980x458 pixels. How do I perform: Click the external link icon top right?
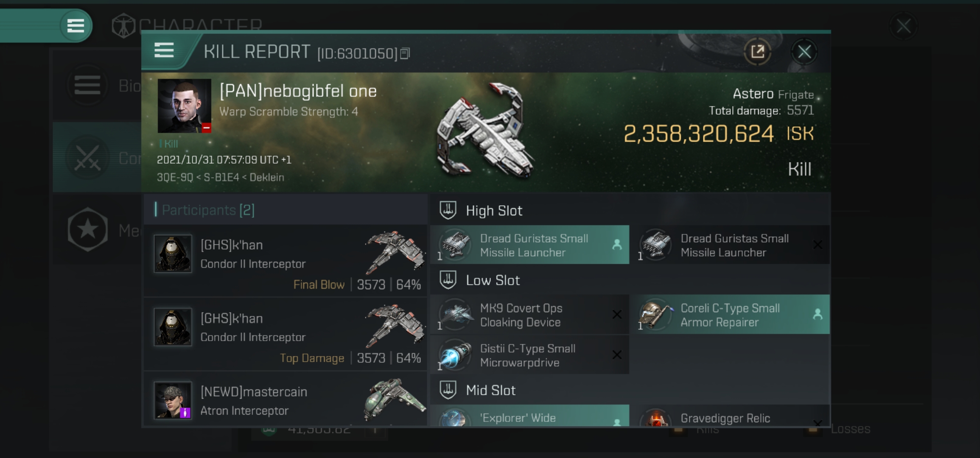coord(758,51)
